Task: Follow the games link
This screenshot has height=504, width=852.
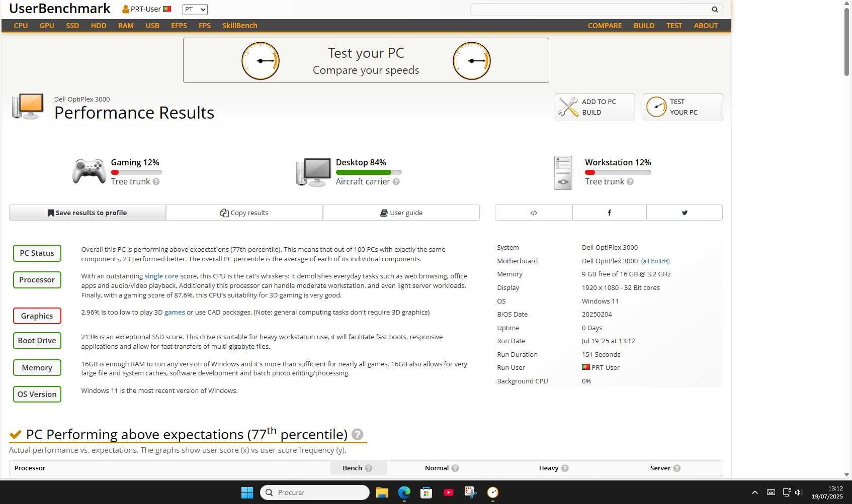Action: pos(175,312)
